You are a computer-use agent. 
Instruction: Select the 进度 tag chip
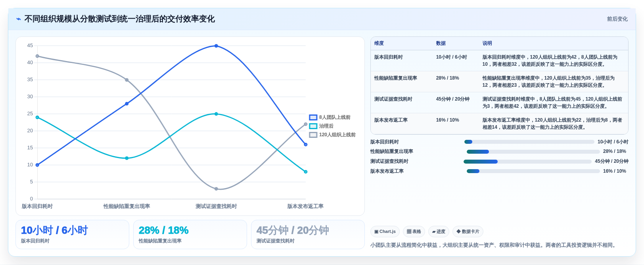(x=439, y=231)
